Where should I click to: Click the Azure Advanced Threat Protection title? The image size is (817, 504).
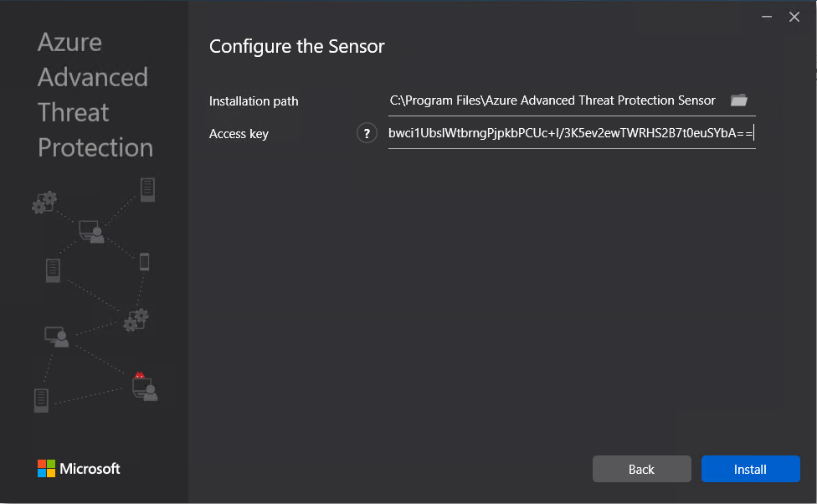(x=95, y=95)
